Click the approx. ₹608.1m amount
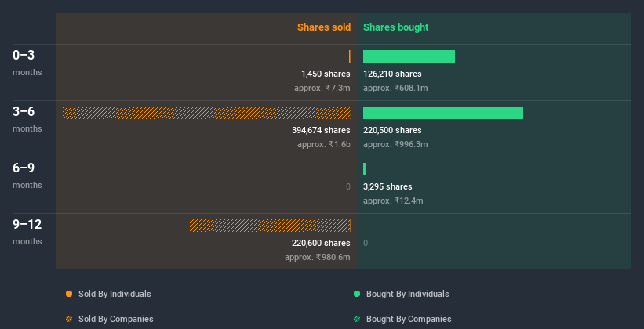 point(395,88)
